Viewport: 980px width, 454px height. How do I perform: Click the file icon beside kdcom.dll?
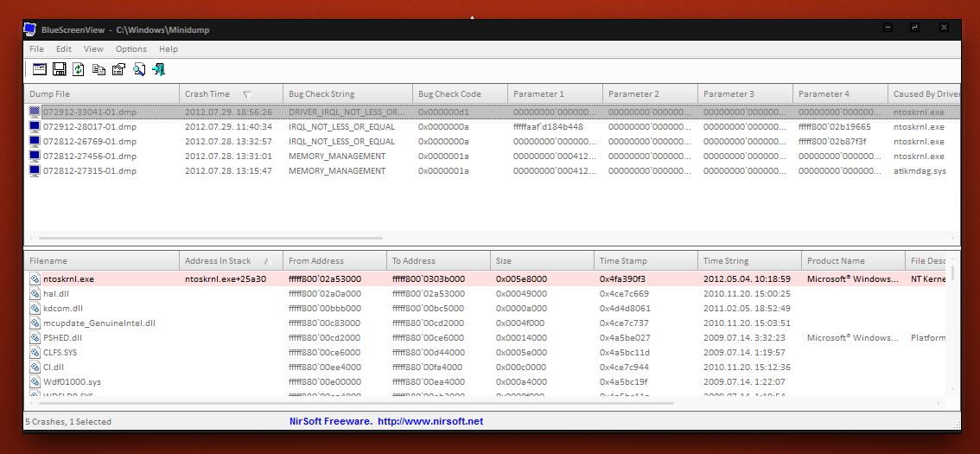[35, 309]
